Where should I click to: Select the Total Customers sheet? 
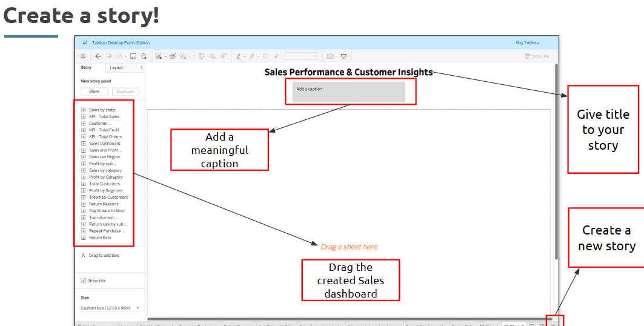(x=105, y=184)
